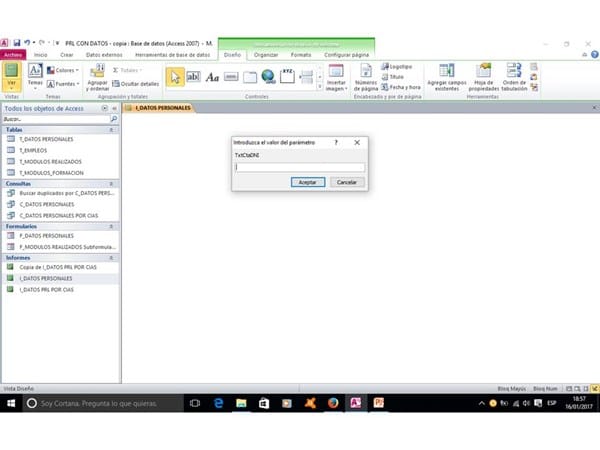Click Aceptar in the parameter dialog
The width and height of the screenshot is (600, 450).
(x=308, y=182)
